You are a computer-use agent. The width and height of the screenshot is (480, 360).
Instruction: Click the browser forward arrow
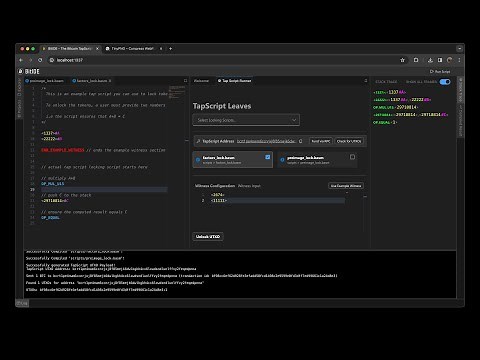coord(30,60)
